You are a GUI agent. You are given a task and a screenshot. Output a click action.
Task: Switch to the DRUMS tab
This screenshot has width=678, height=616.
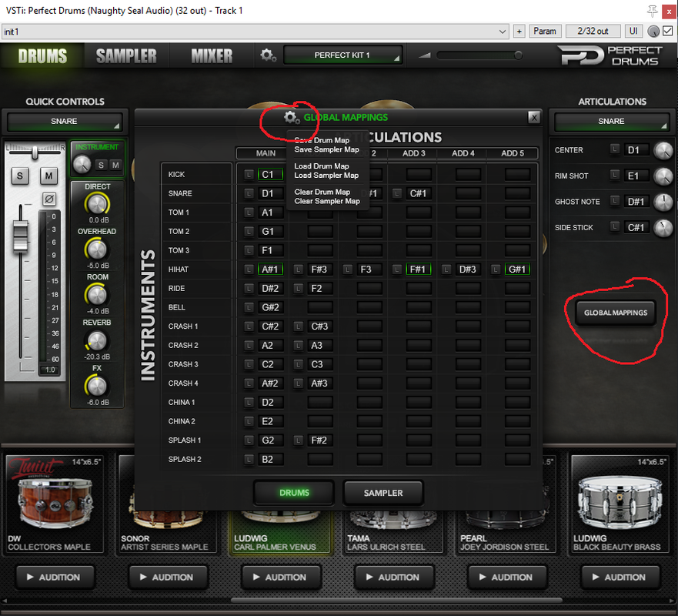pos(42,55)
